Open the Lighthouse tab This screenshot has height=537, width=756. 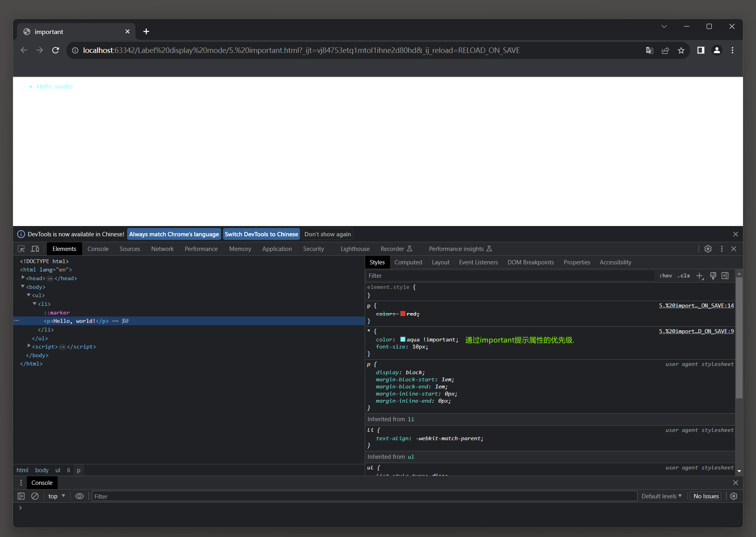(355, 249)
